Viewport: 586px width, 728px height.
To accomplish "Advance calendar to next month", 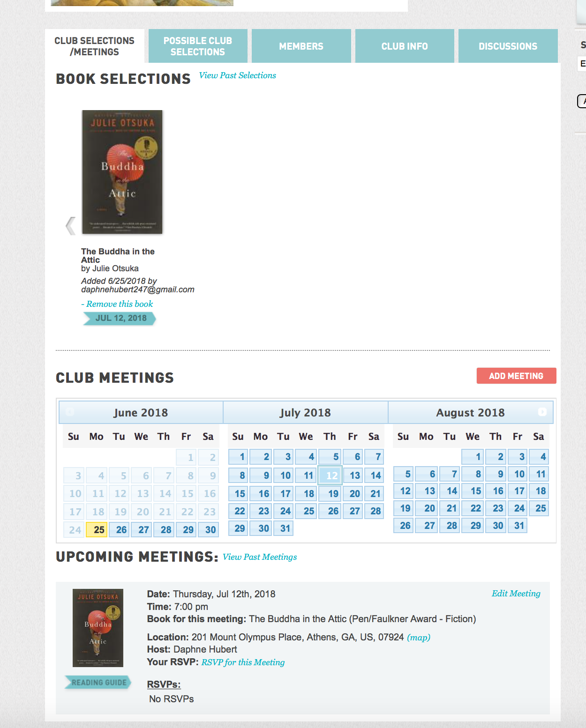I will tap(542, 412).
